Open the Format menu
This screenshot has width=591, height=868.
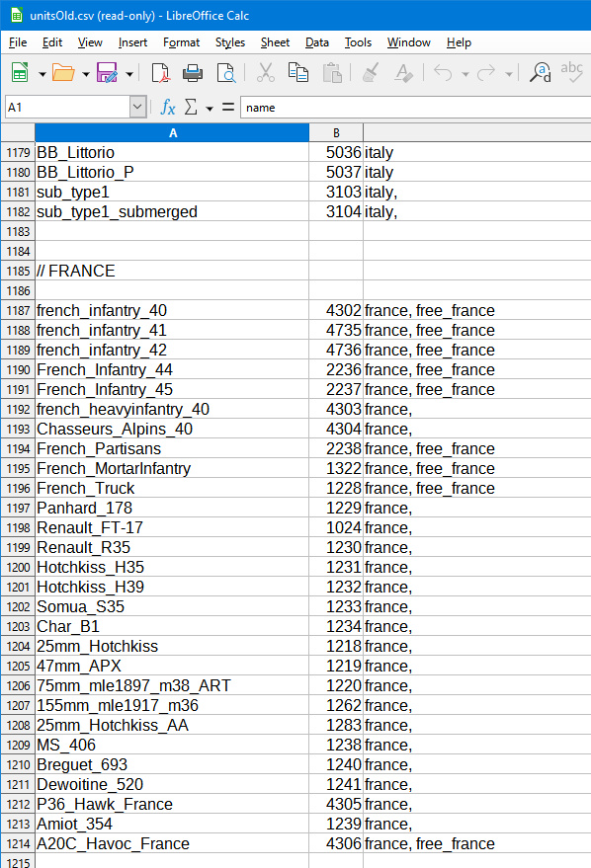(181, 42)
